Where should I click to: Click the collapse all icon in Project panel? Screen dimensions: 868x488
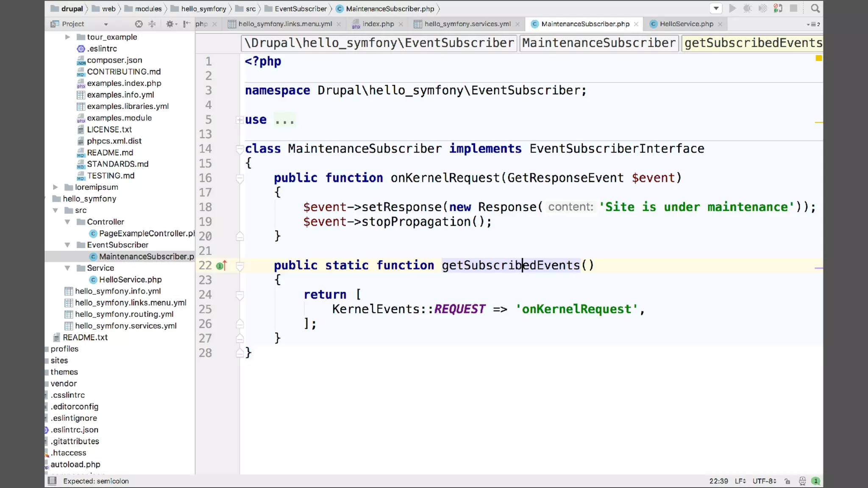(x=152, y=24)
